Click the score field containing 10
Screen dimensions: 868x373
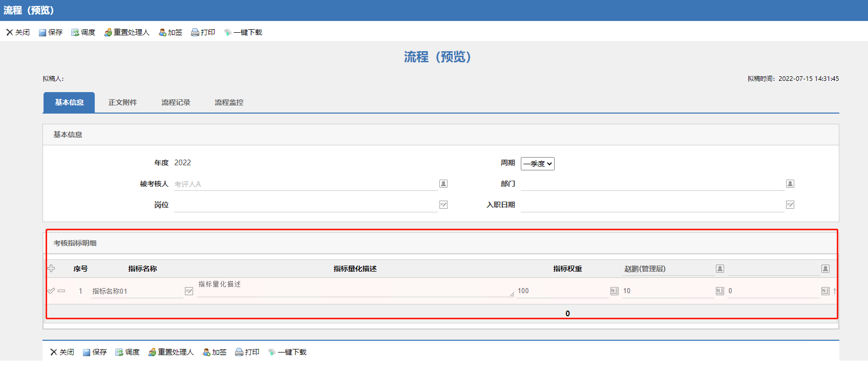click(x=668, y=291)
